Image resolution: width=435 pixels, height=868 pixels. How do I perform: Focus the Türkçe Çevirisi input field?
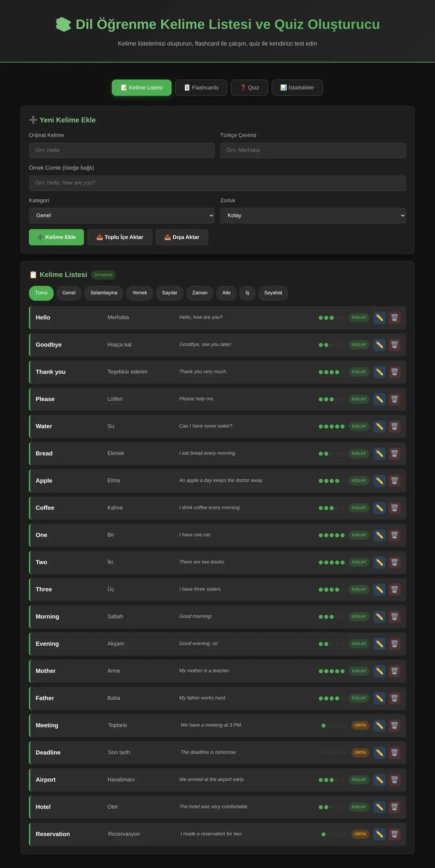tap(313, 150)
